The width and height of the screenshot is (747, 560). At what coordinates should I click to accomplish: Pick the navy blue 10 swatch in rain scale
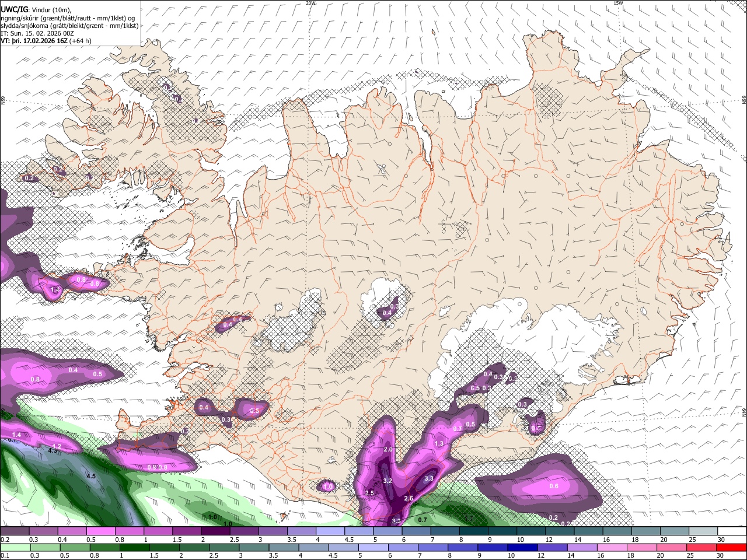click(x=522, y=547)
